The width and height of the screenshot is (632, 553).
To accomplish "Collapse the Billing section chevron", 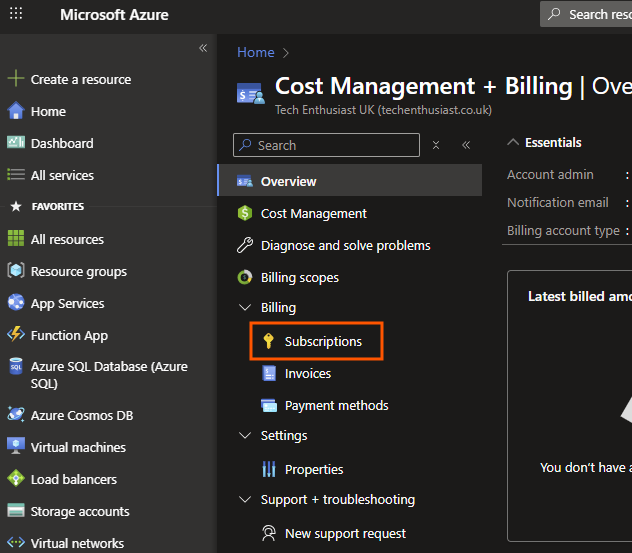I will (245, 307).
